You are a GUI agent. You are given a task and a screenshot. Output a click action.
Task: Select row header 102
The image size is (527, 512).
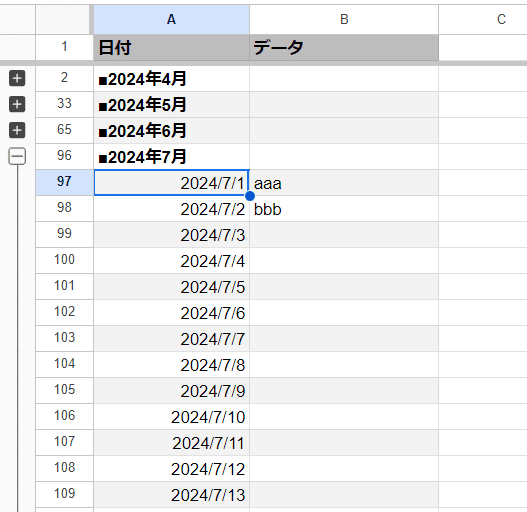(64, 312)
